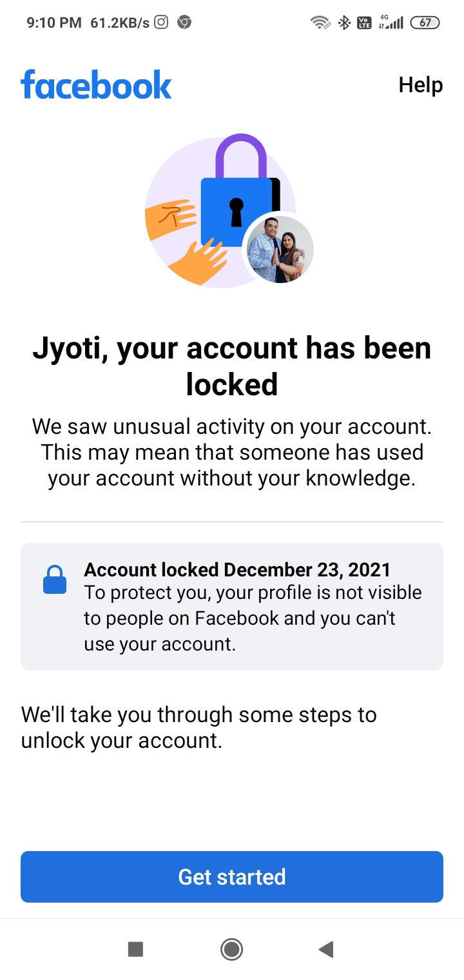
Task: Tap the Chrome notification icon in status bar
Action: pyautogui.click(x=184, y=23)
